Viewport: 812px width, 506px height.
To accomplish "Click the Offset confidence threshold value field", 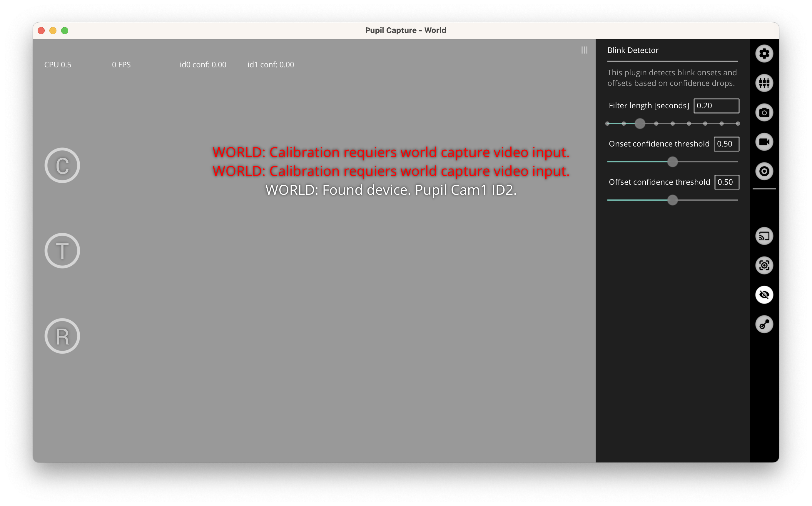I will pos(726,182).
